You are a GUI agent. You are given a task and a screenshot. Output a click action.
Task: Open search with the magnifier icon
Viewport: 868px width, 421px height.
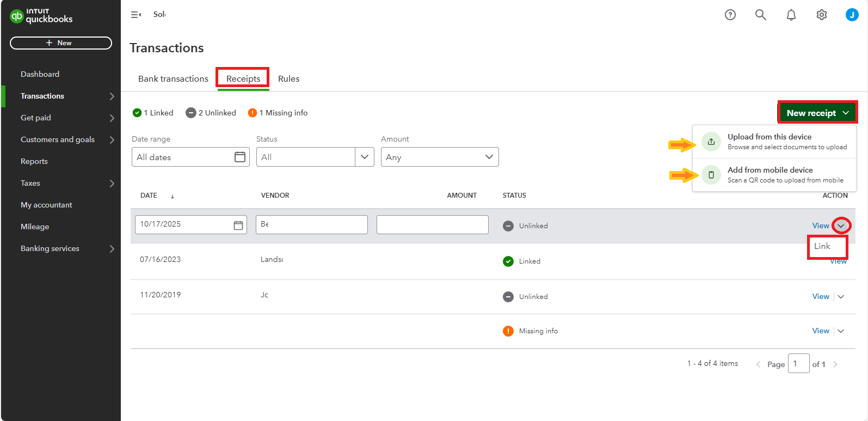pos(760,15)
